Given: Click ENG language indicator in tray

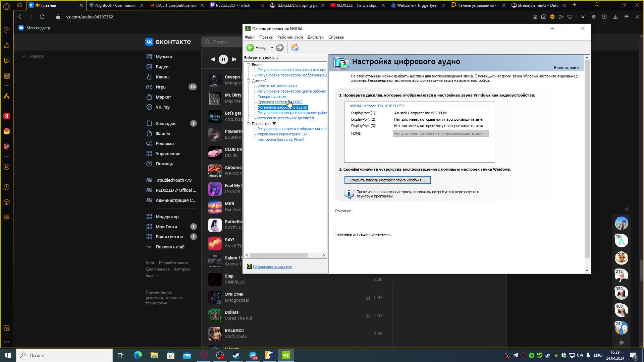Looking at the screenshot, I should tap(598, 355).
